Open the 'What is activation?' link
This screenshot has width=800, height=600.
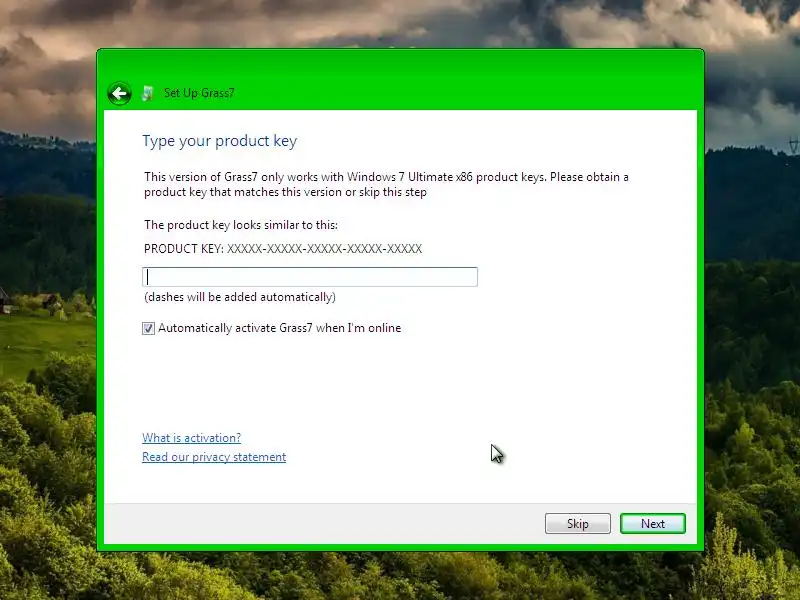click(191, 438)
